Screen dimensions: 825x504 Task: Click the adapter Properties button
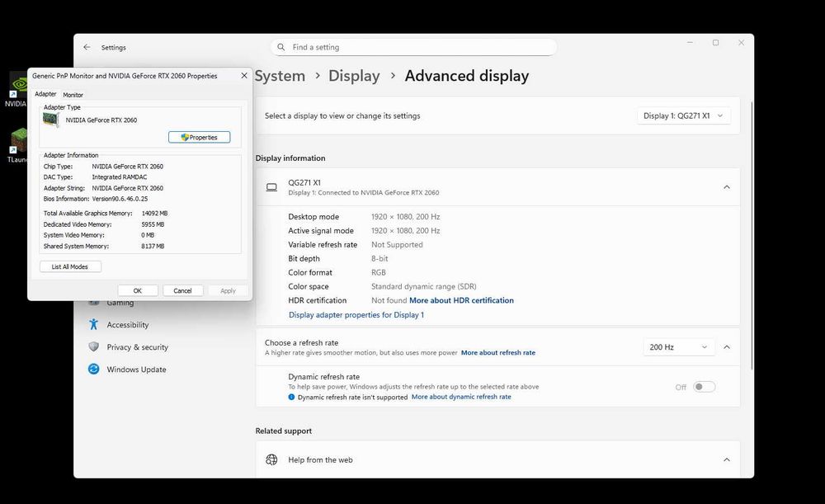pos(200,137)
